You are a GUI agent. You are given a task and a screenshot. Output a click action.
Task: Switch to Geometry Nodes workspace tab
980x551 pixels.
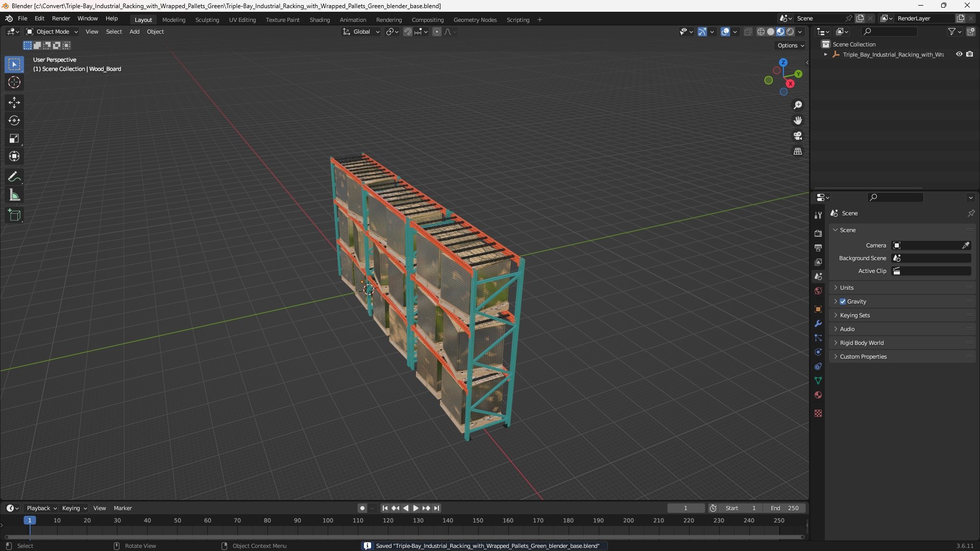pos(475,20)
